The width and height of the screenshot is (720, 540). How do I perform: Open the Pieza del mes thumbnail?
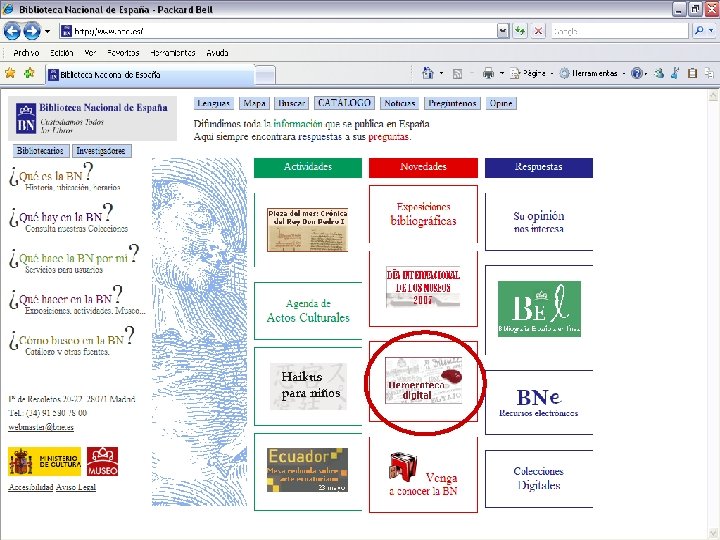308,230
